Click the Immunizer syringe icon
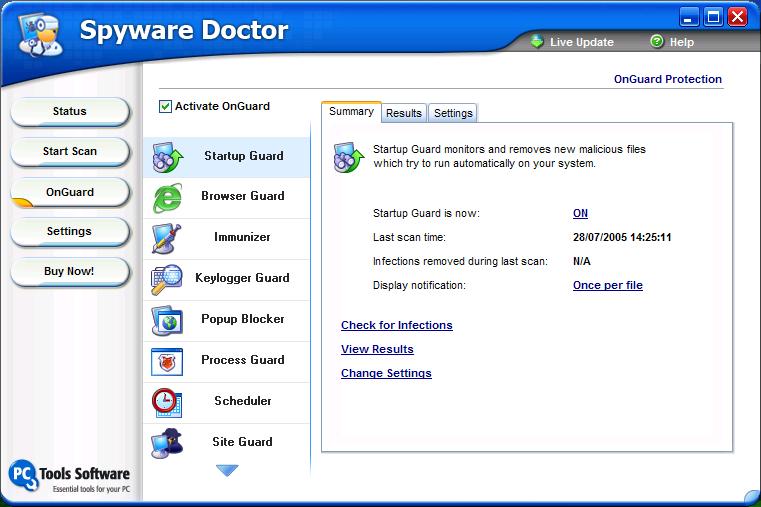Viewport: 761px width, 507px height. click(x=166, y=239)
